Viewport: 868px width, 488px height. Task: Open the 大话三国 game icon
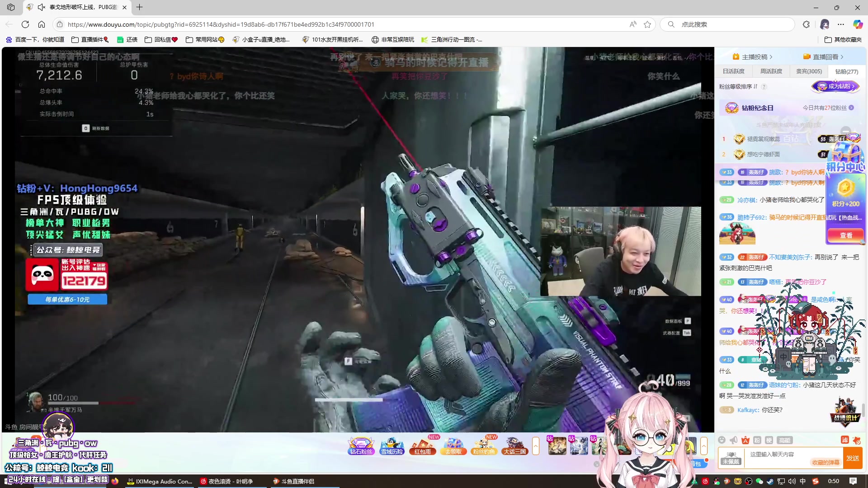[514, 446]
